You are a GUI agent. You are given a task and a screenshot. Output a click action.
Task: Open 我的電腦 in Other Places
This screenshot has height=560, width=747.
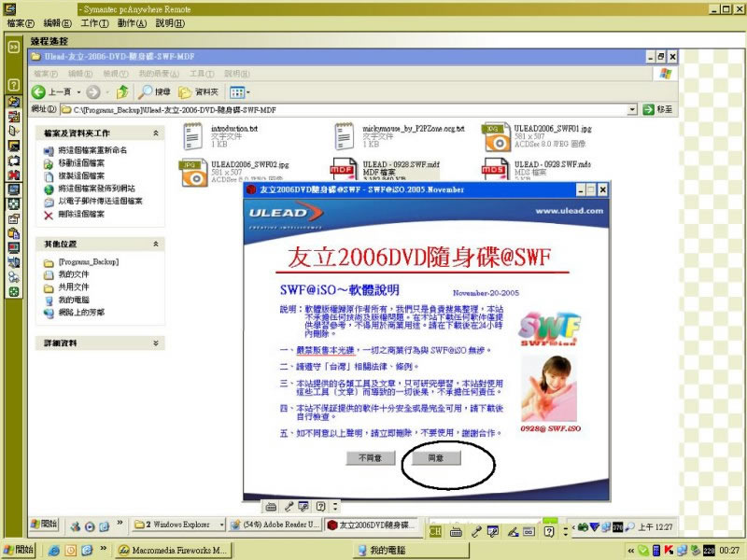(74, 300)
